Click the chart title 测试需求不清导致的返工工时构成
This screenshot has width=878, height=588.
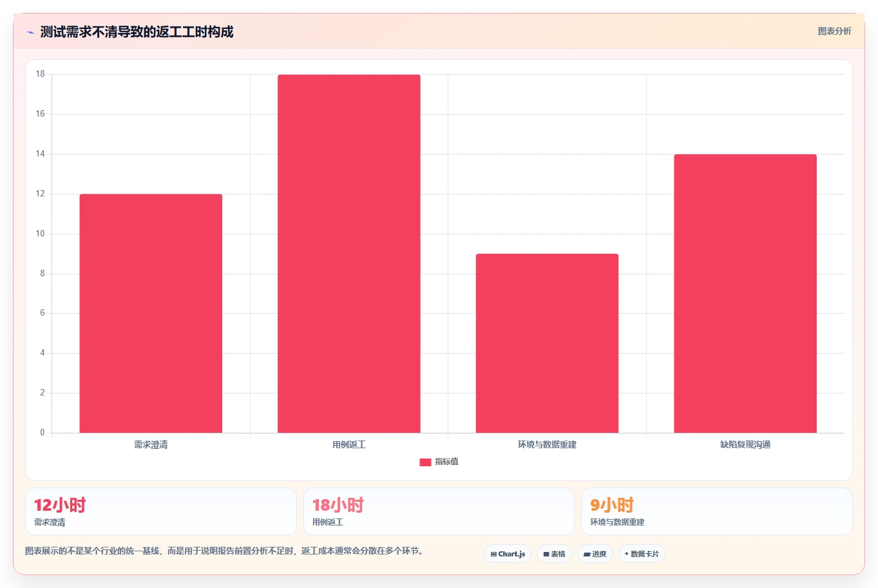137,32
